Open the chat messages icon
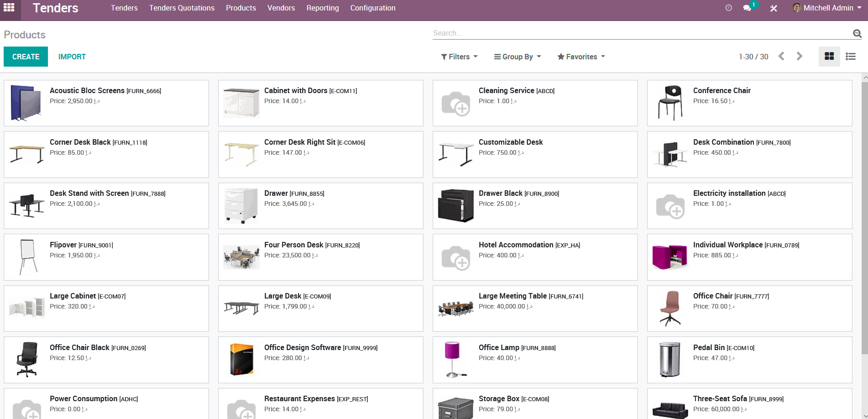This screenshot has height=419, width=868. click(747, 8)
